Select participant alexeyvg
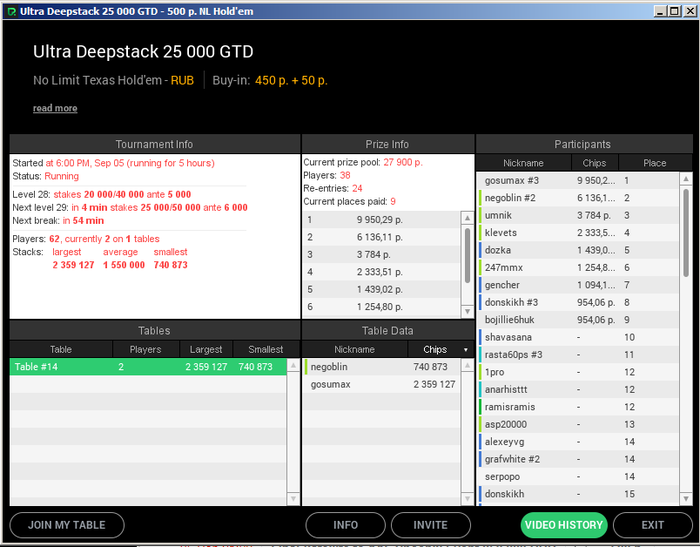The width and height of the screenshot is (700, 547). point(579,442)
